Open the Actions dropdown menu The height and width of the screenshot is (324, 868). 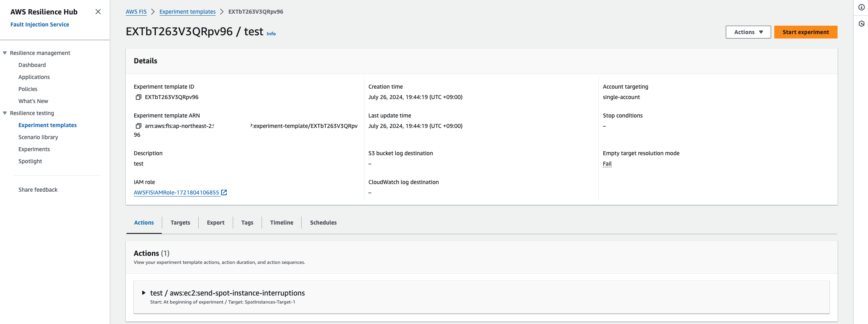pyautogui.click(x=748, y=32)
